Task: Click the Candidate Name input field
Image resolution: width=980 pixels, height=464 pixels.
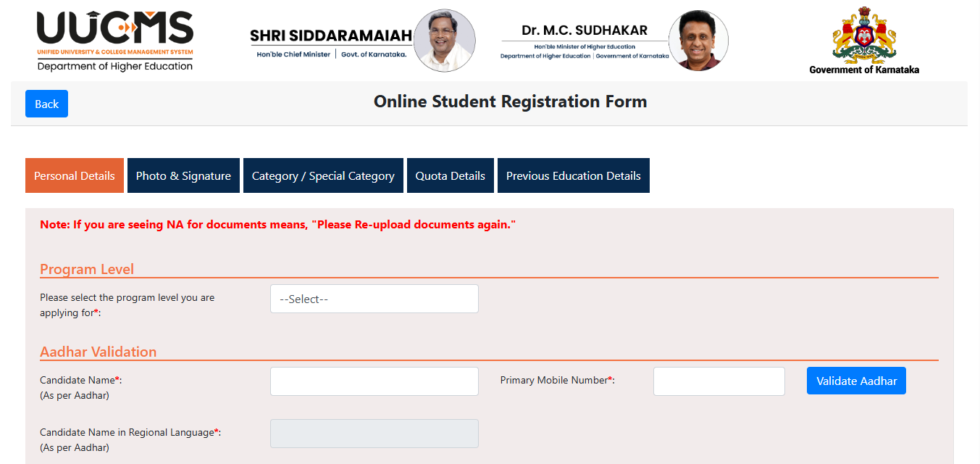Action: [x=374, y=381]
